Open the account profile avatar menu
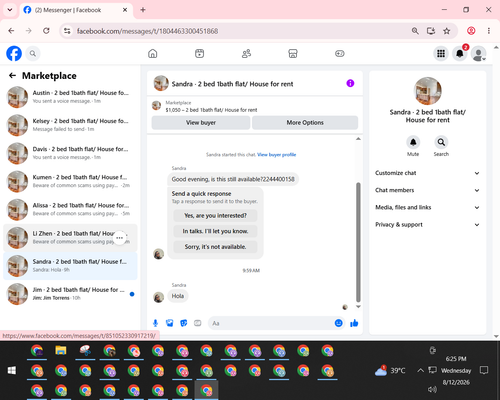500x400 pixels. [479, 53]
